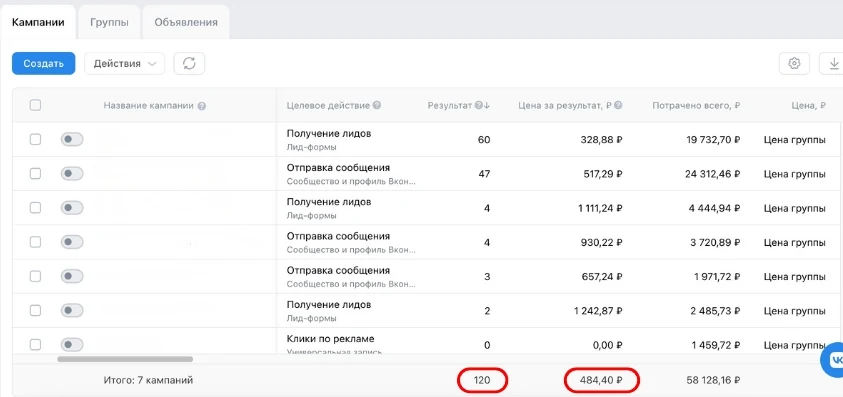The width and height of the screenshot is (843, 397).
Task: Toggle switch for campaign with 60 results
Action: point(72,139)
